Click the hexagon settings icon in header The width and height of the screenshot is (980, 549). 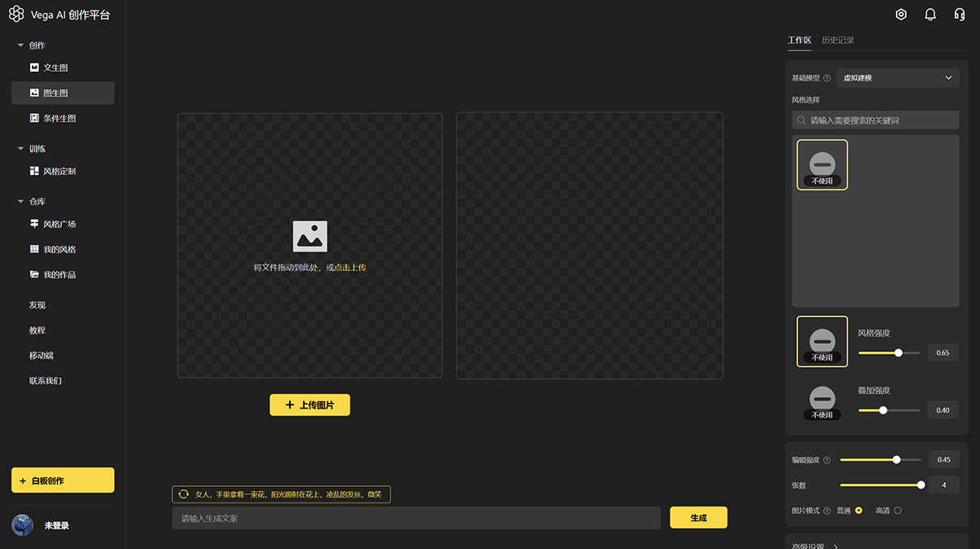coord(901,15)
